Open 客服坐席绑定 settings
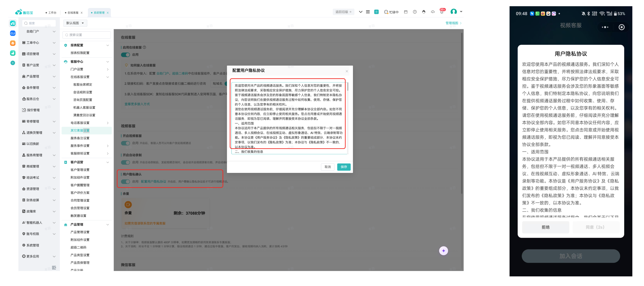This screenshot has width=644, height=286. 83,84
